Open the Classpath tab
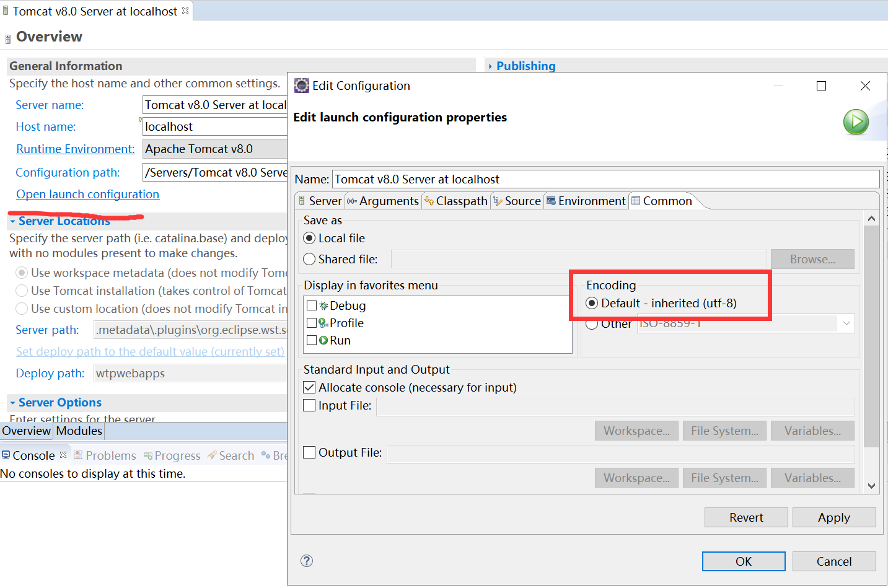Screen dimensions: 888x588 click(456, 201)
